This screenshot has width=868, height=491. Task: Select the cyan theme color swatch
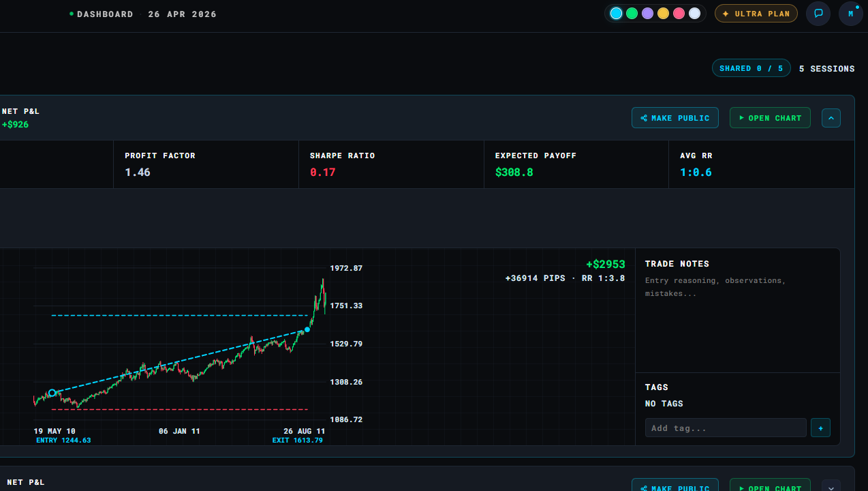tap(616, 14)
